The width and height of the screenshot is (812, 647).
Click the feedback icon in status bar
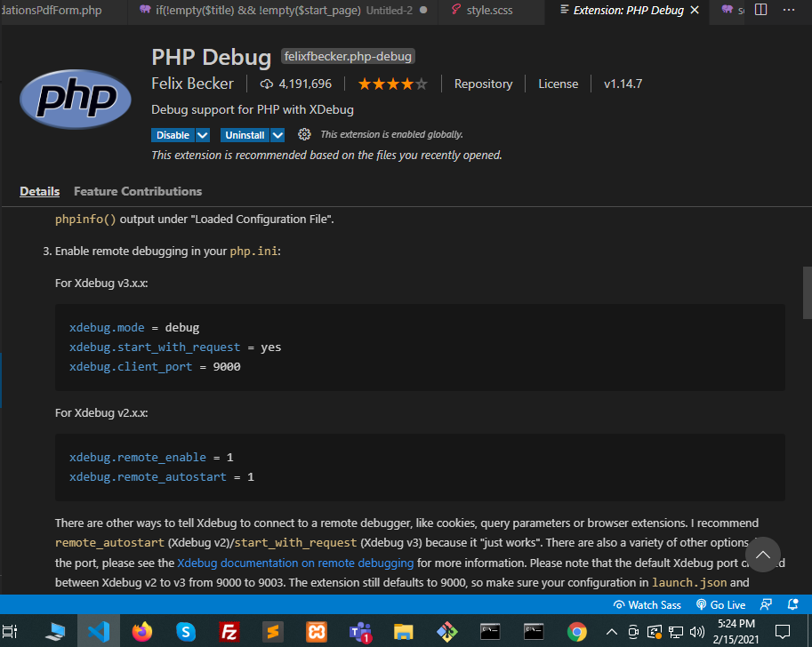(766, 604)
